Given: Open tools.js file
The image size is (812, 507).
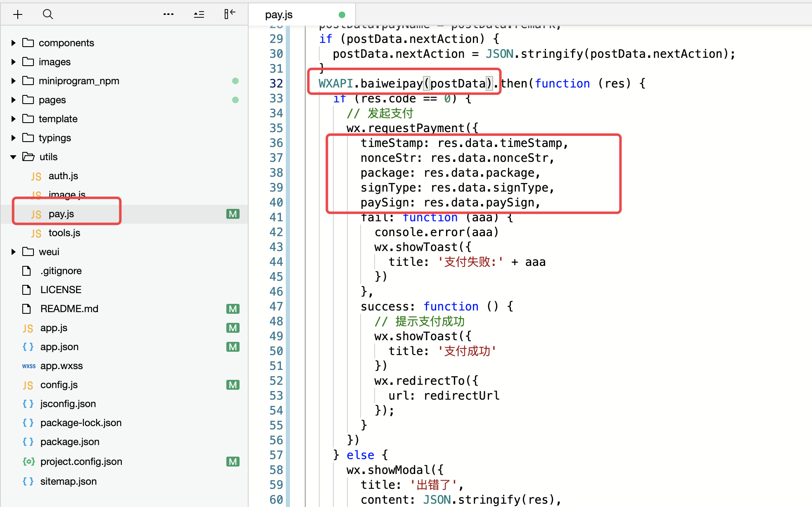Looking at the screenshot, I should [x=64, y=233].
